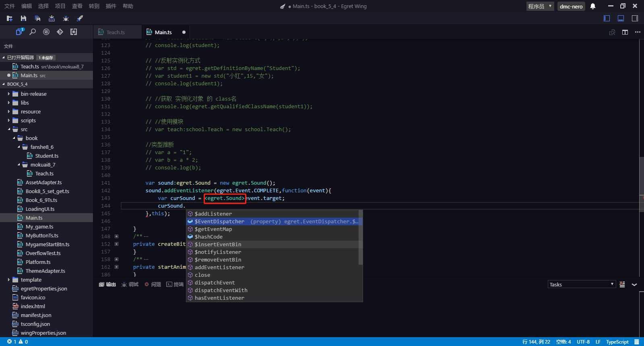
Task: Open the 插件 menu
Action: pos(111,6)
